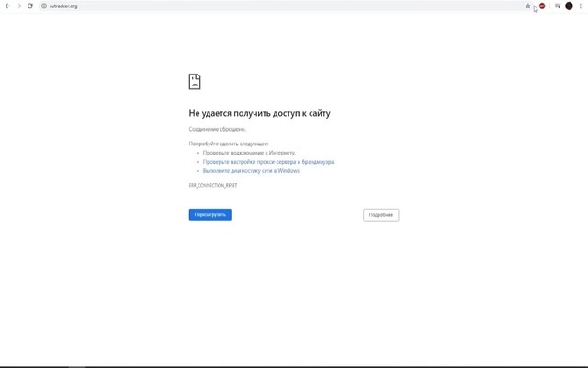Click the "Попробуйте сделать следующее" text
The width and height of the screenshot is (588, 368).
click(x=229, y=144)
